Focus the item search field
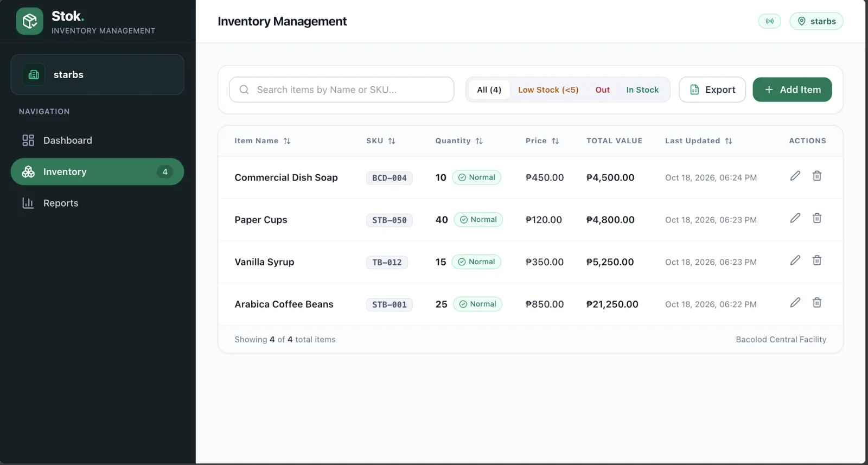The width and height of the screenshot is (868, 465). [342, 90]
